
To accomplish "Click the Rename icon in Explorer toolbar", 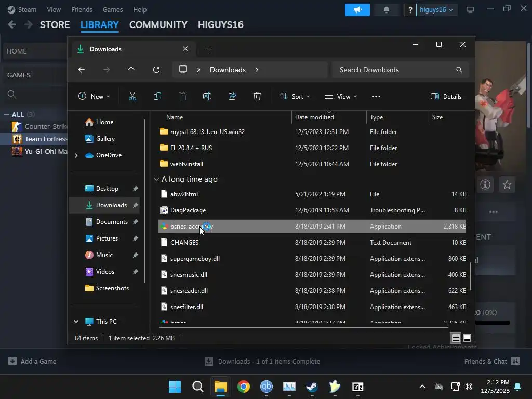I will coord(207,96).
